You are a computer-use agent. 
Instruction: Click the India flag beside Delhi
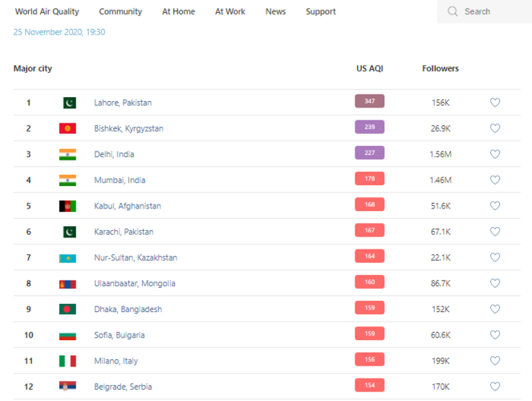67,154
